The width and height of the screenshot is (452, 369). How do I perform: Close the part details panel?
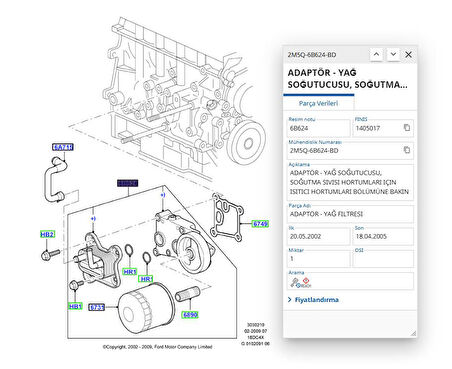[x=408, y=54]
